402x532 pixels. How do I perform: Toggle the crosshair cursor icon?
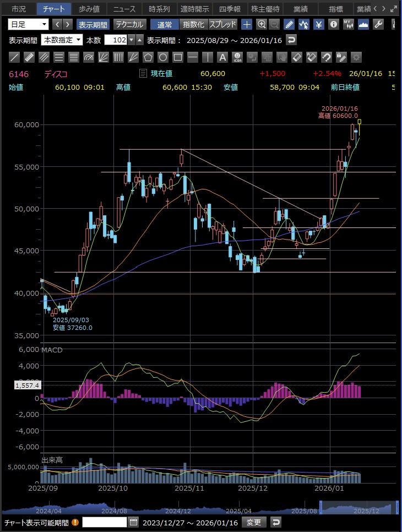click(x=247, y=24)
